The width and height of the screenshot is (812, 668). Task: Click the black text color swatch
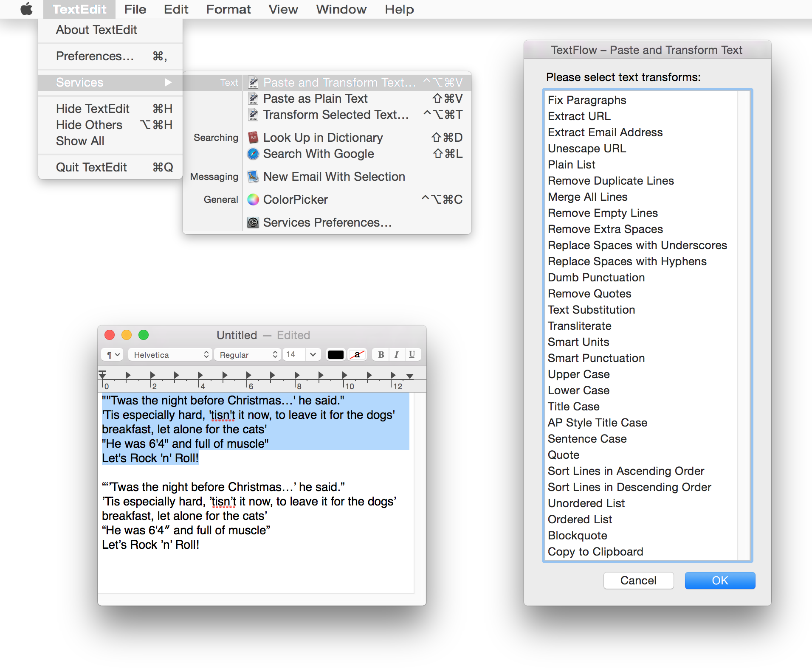(x=336, y=355)
